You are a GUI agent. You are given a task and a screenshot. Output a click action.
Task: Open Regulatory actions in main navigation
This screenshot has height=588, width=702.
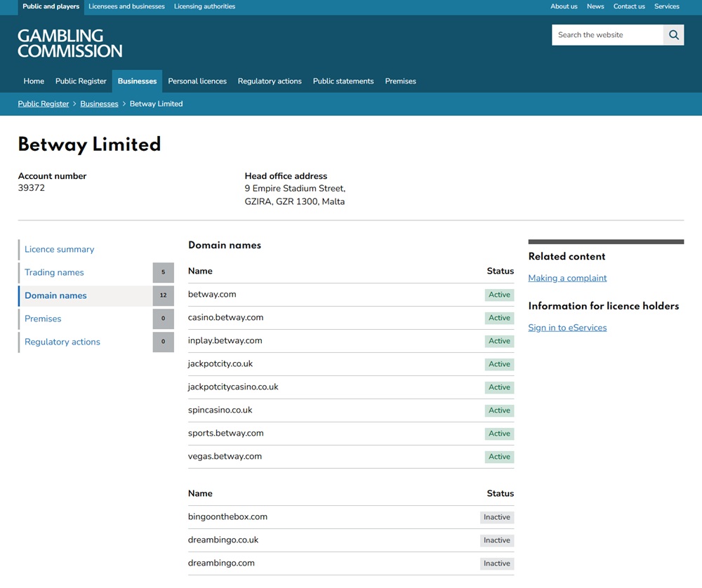click(x=270, y=81)
